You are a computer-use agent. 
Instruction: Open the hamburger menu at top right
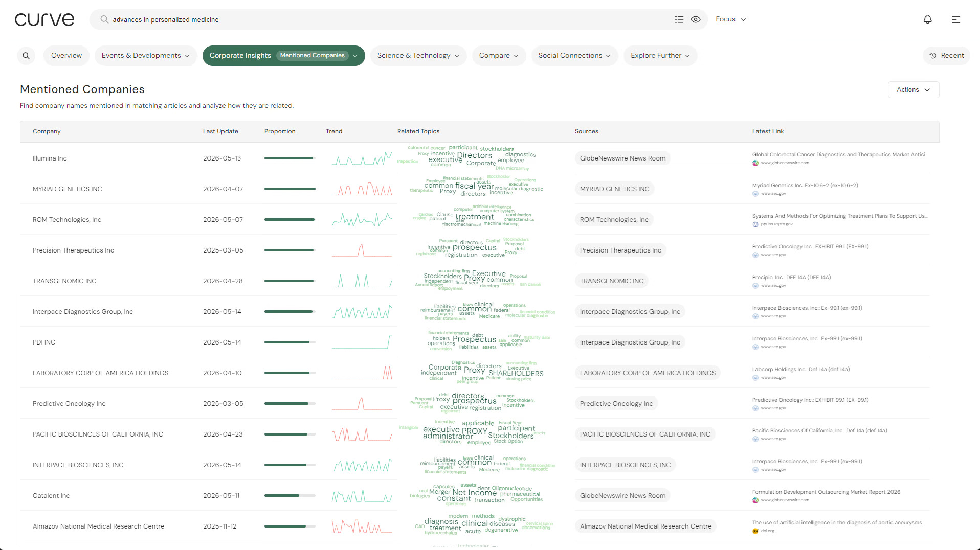tap(956, 19)
